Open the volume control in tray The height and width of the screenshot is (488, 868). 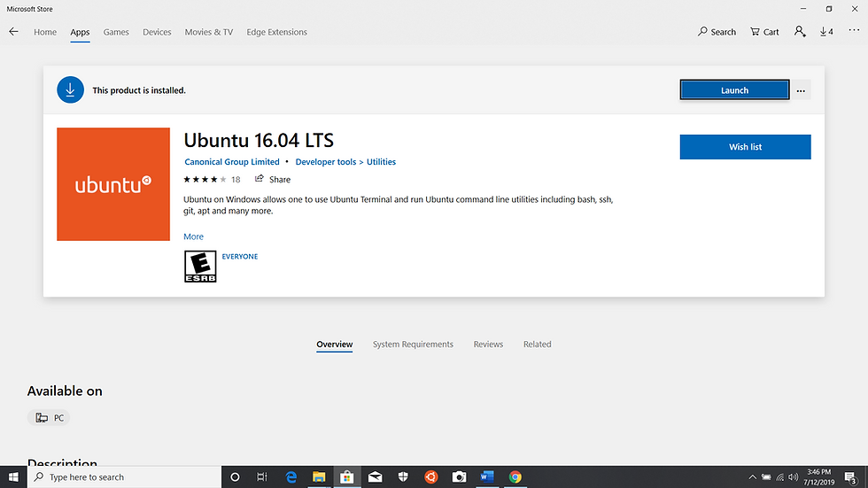pyautogui.click(x=794, y=477)
